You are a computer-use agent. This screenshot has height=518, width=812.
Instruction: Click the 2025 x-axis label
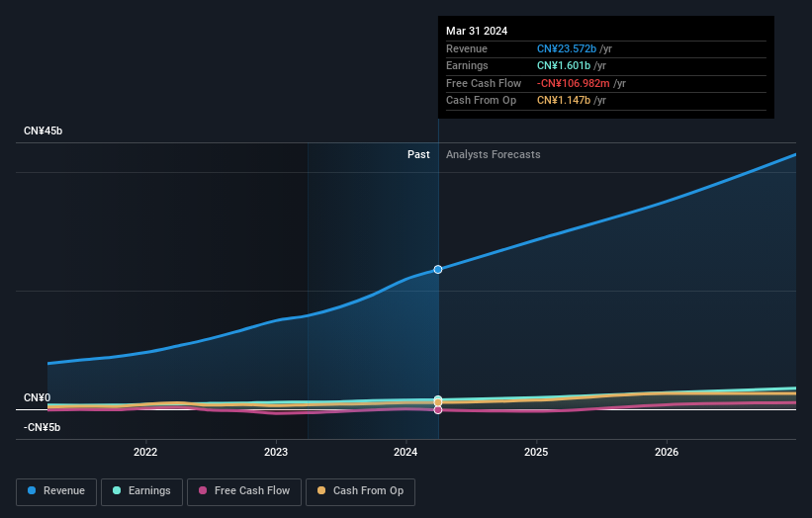click(x=536, y=453)
